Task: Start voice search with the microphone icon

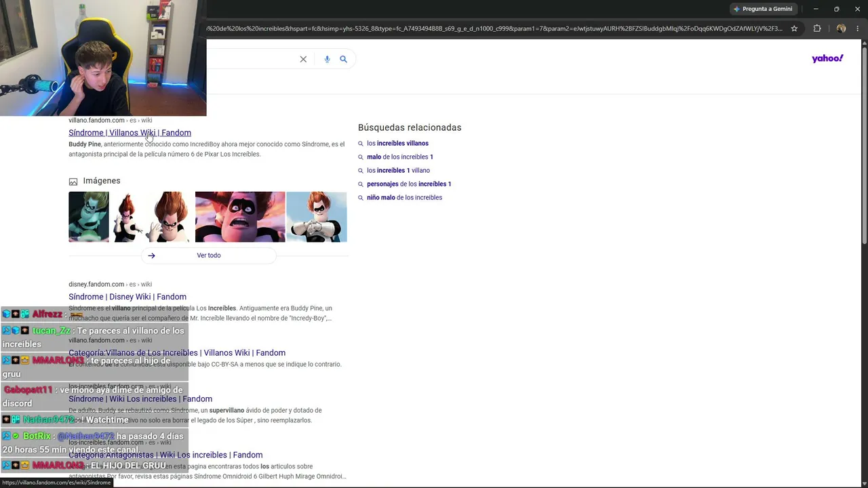Action: click(327, 59)
